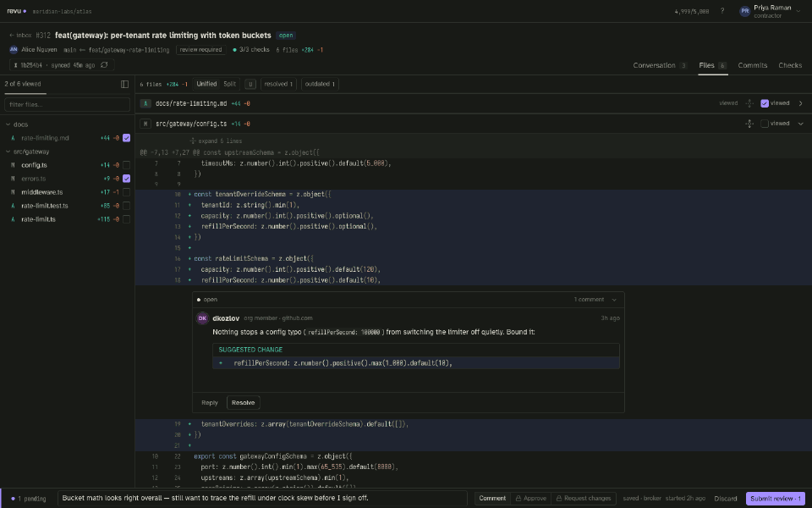Image resolution: width=812 pixels, height=508 pixels.
Task: Uncheck rate-limiting.md in the file tree
Action: point(126,138)
